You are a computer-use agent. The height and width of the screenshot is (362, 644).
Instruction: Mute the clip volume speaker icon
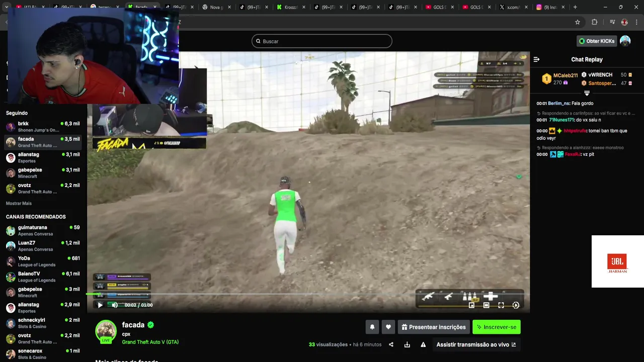click(115, 305)
